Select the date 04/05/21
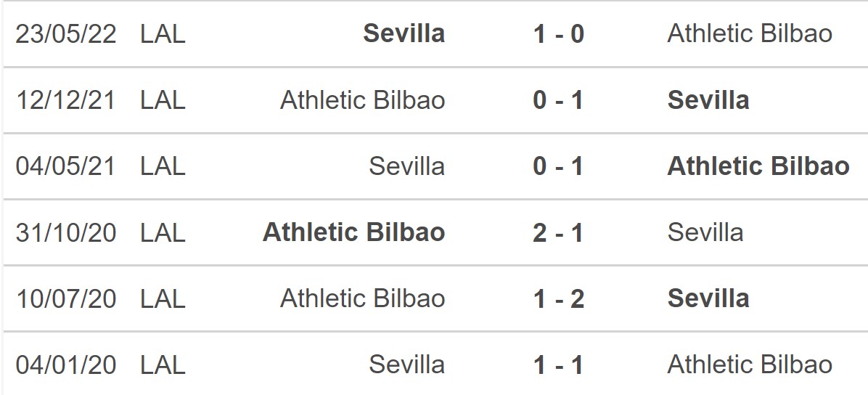868x395 pixels. click(x=66, y=166)
